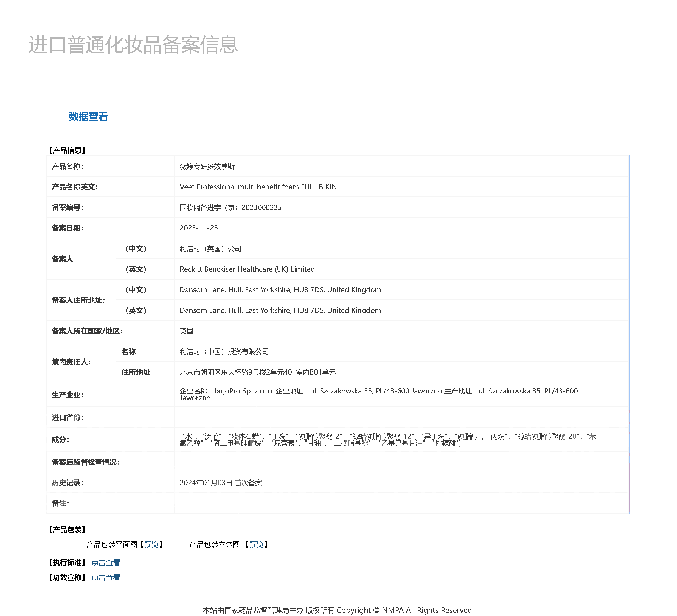
Task: Click the 进口普通化妆品备案信息 page title
Action: point(133,45)
